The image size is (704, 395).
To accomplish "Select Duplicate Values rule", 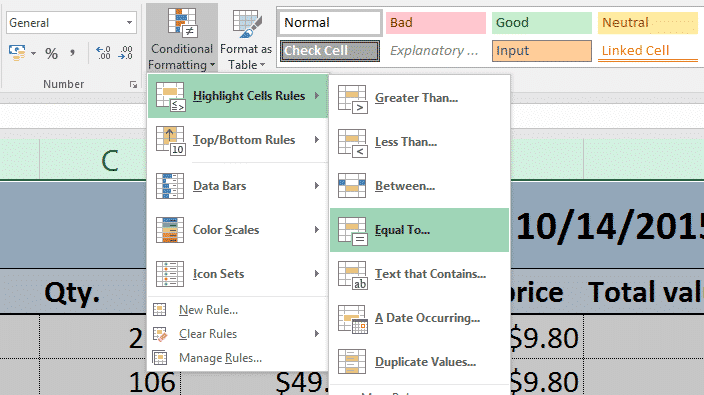I will tap(419, 362).
